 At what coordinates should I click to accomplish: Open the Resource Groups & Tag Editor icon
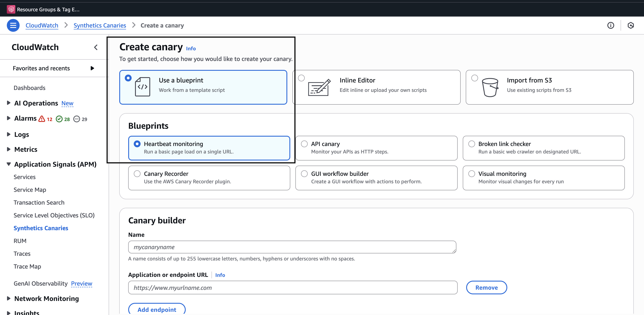pos(11,10)
